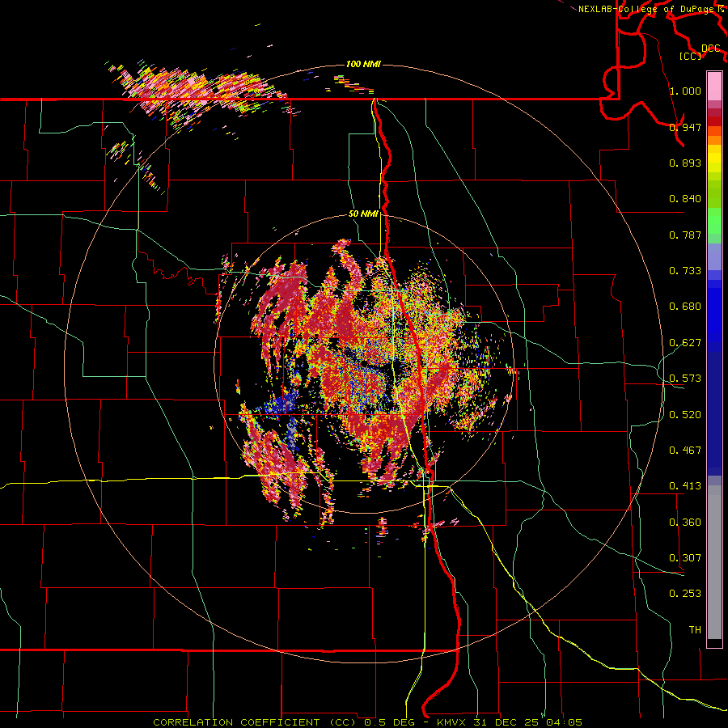Click the grey segment of the color bar
The image size is (728, 728).
(714, 562)
